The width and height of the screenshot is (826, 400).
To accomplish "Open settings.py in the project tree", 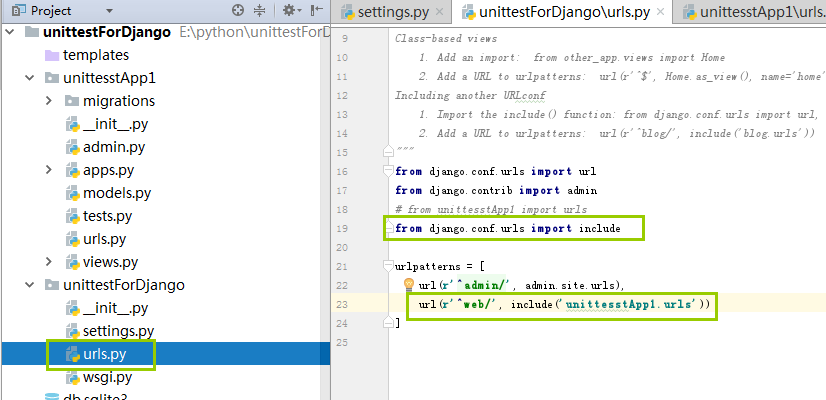I will pos(118,331).
